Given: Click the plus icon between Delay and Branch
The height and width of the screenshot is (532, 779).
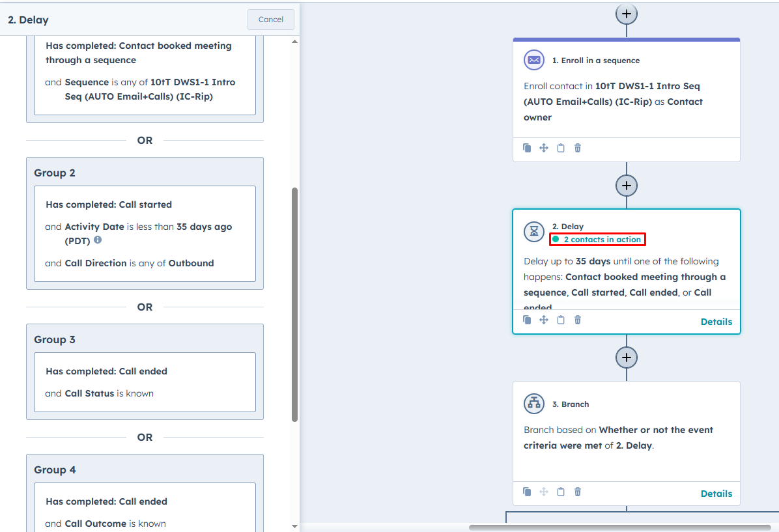Looking at the screenshot, I should point(626,357).
